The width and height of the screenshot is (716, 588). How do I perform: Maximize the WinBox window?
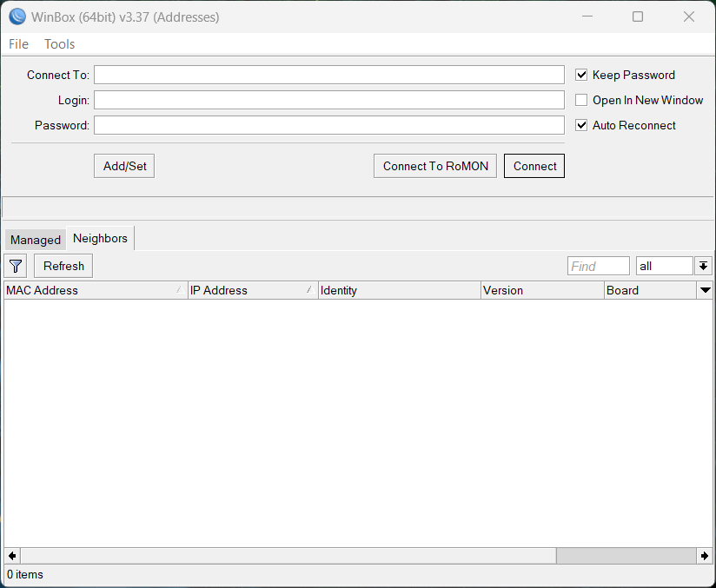[638, 17]
